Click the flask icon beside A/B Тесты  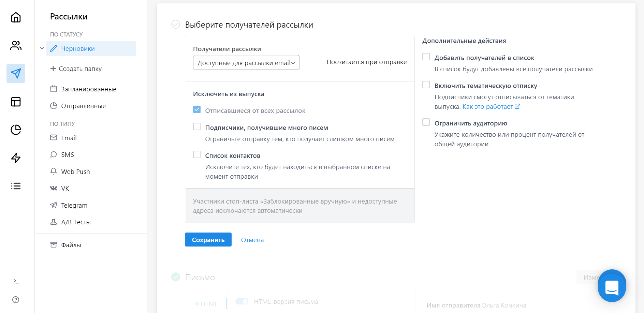click(54, 222)
